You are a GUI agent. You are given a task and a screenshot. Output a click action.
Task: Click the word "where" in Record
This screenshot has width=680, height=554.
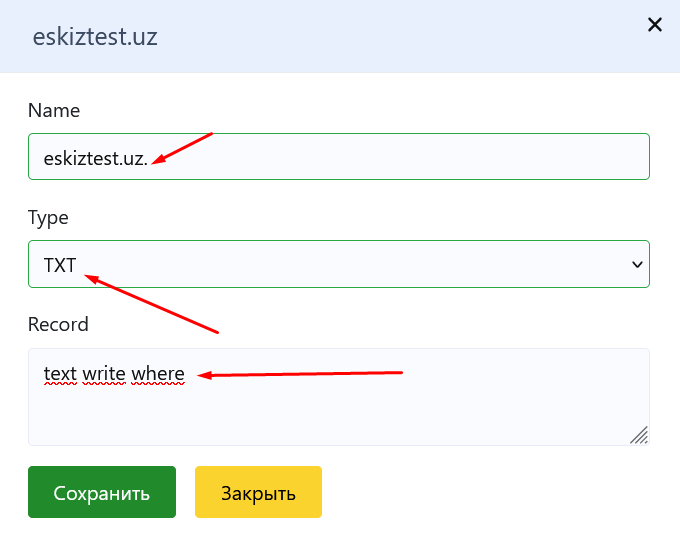[158, 374]
